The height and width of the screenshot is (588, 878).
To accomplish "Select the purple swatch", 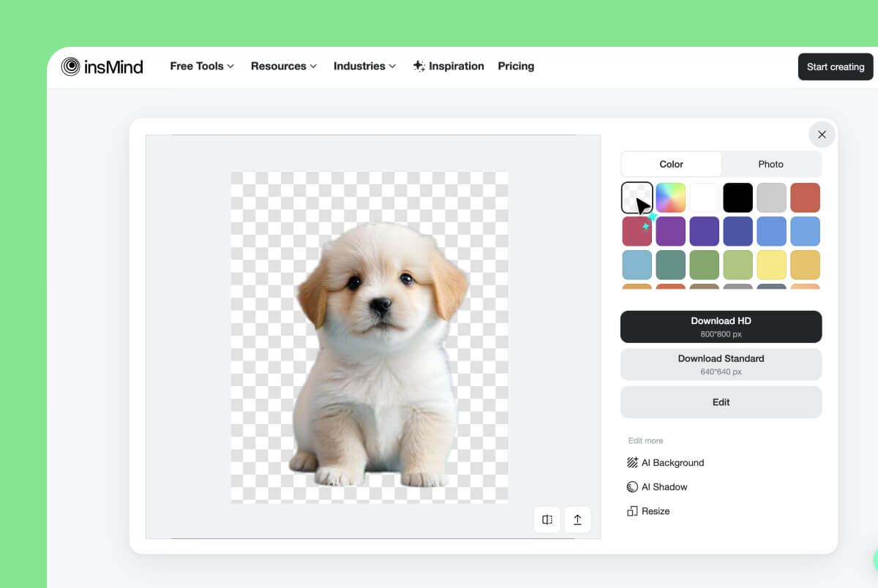I will 670,231.
